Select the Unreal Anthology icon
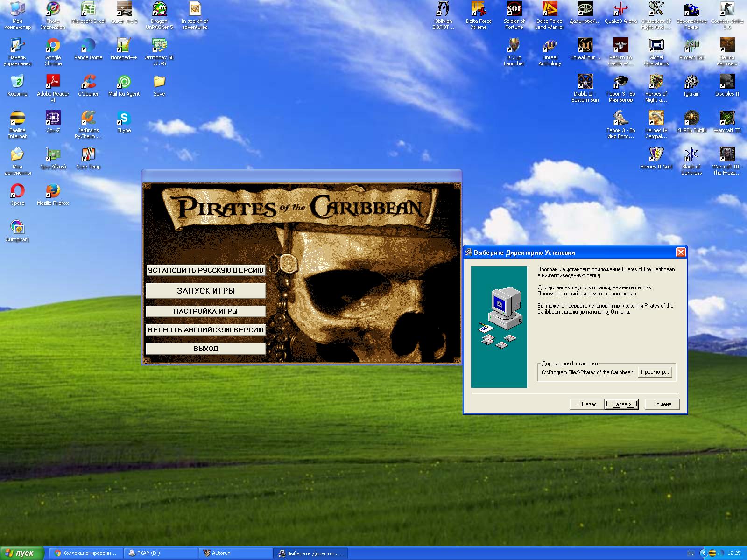747x560 pixels. coord(550,52)
